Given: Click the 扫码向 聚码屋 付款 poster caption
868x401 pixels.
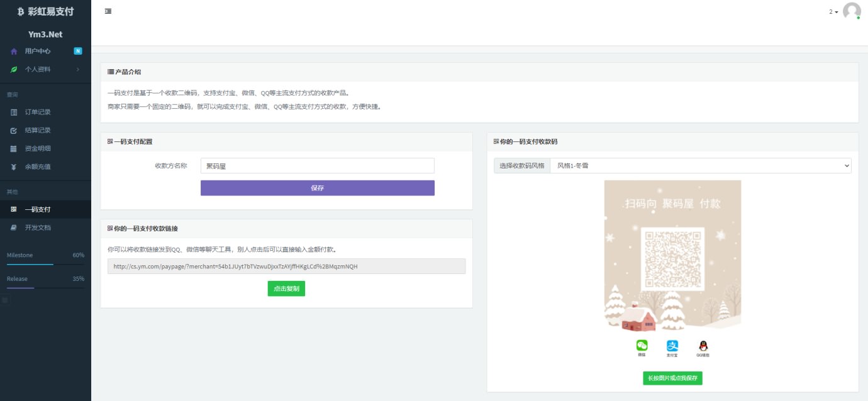Looking at the screenshot, I should pos(672,204).
